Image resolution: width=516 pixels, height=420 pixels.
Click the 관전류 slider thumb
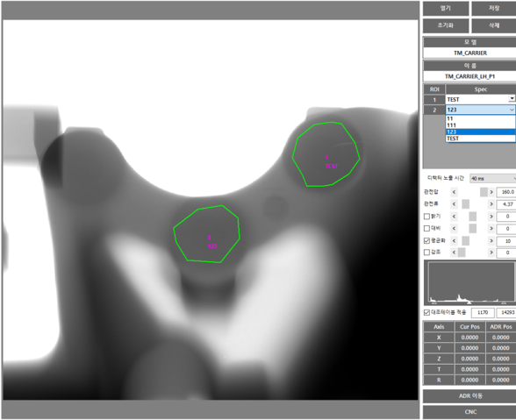pos(466,204)
